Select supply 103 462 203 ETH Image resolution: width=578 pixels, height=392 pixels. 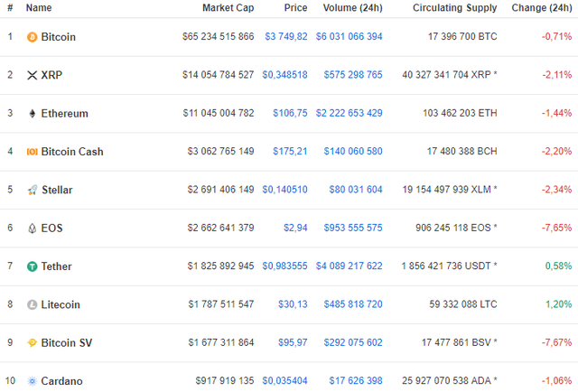point(460,113)
